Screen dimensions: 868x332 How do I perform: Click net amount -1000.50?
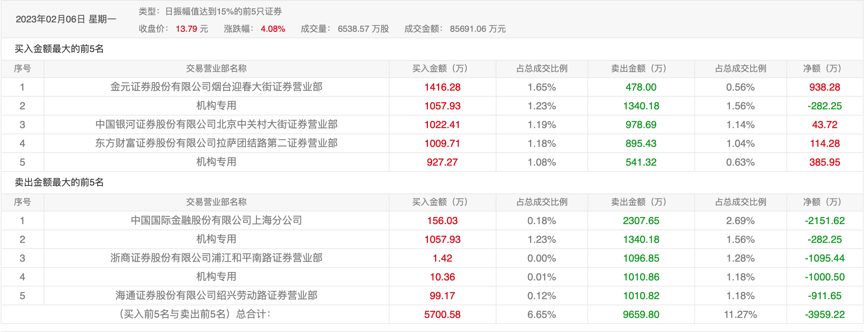pyautogui.click(x=825, y=277)
